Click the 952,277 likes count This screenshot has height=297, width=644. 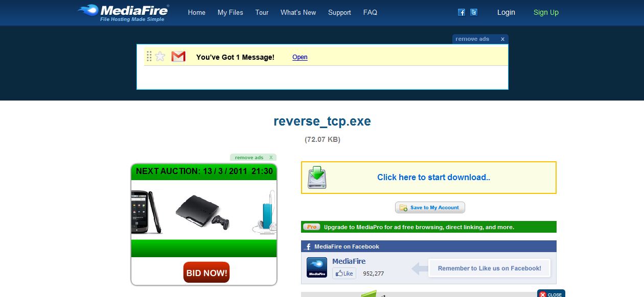(374, 274)
